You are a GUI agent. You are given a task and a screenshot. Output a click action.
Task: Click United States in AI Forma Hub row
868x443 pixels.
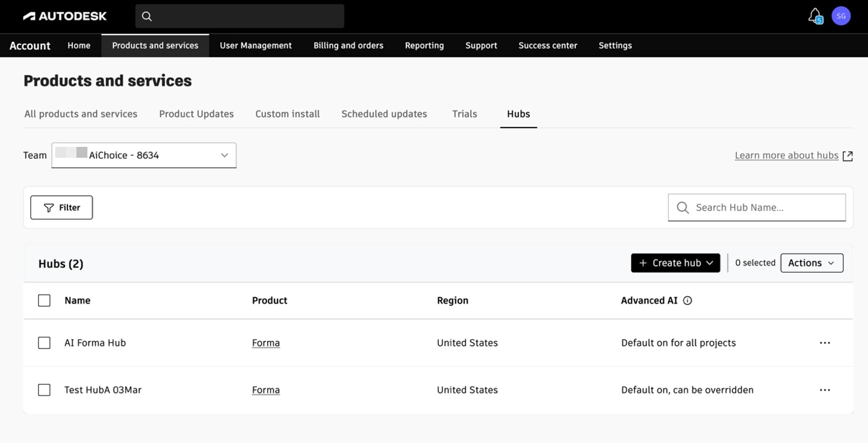tap(467, 343)
